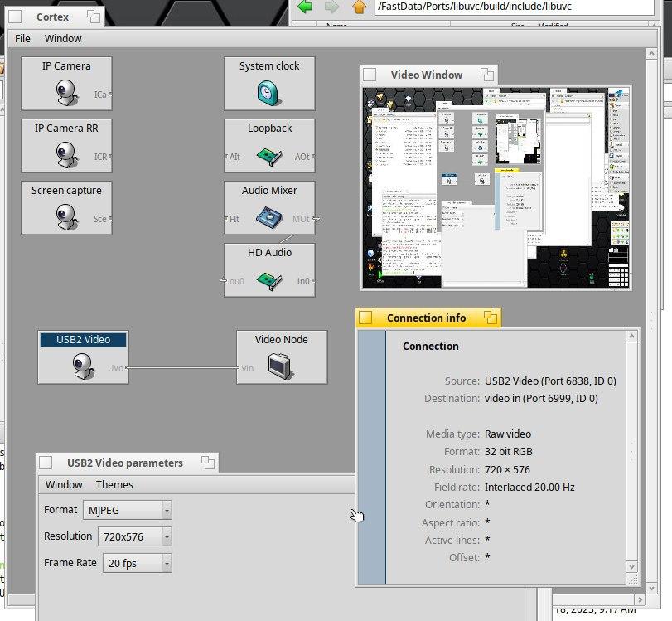Viewport: 672px width, 621px height.
Task: Open the File menu in Cortex
Action: tap(23, 38)
